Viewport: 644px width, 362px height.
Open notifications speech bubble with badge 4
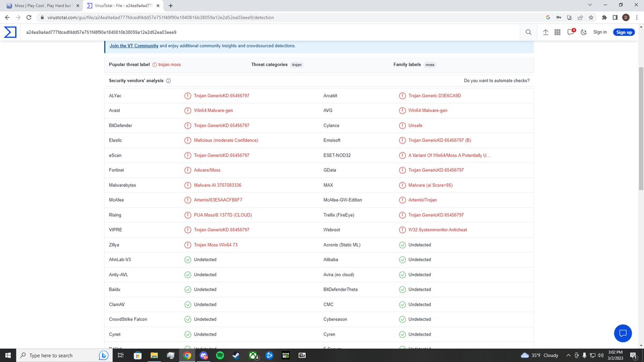(x=572, y=32)
